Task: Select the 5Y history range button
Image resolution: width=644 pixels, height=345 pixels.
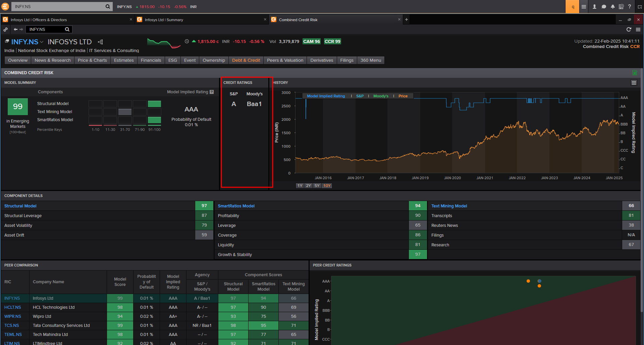Action: click(x=317, y=186)
